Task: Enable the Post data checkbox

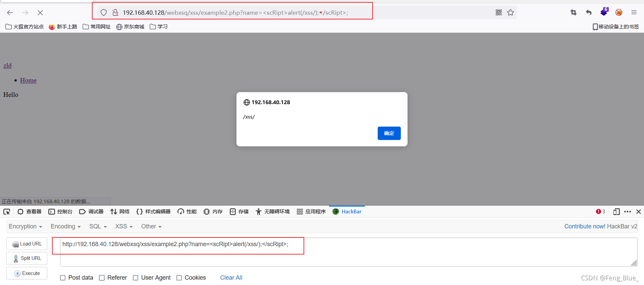Action: click(x=63, y=278)
